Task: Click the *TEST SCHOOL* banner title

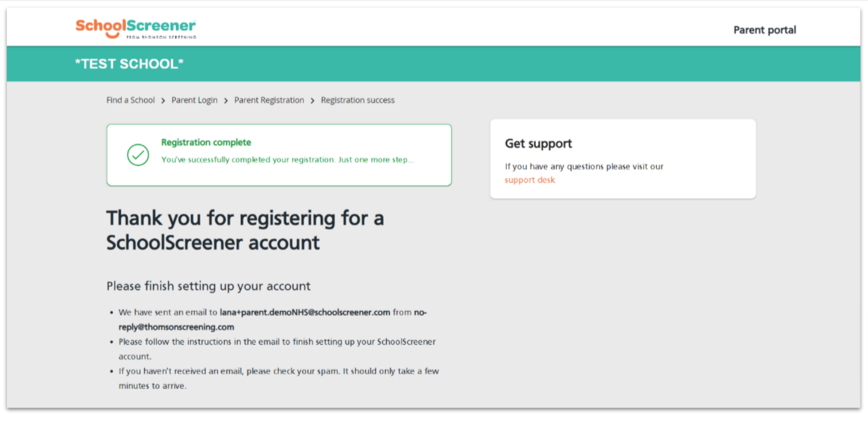Action: [x=129, y=64]
